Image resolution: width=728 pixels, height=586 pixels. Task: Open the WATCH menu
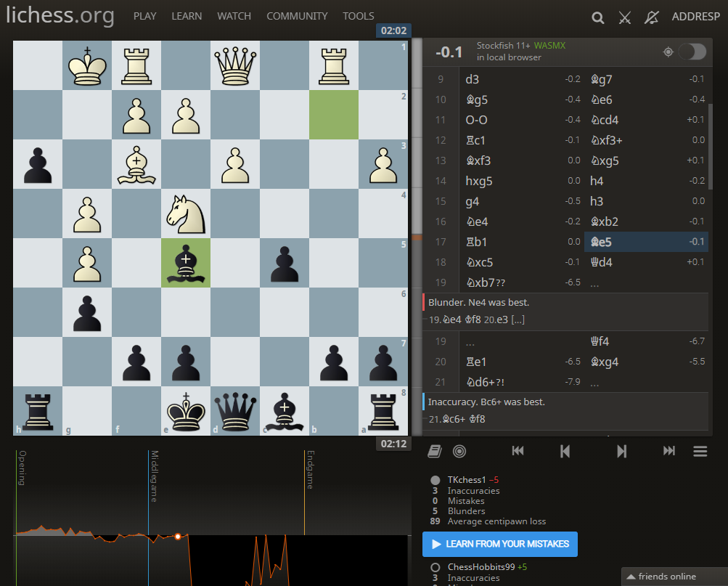click(234, 15)
